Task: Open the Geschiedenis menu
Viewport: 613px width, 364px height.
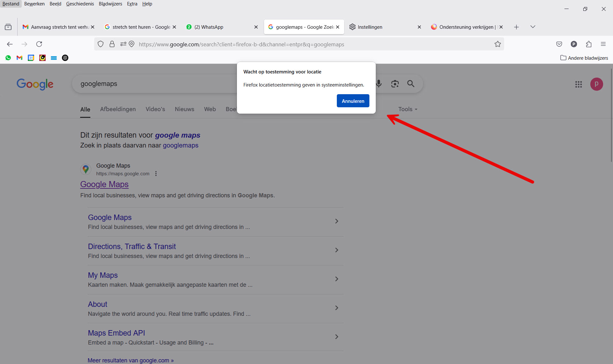Action: [80, 4]
